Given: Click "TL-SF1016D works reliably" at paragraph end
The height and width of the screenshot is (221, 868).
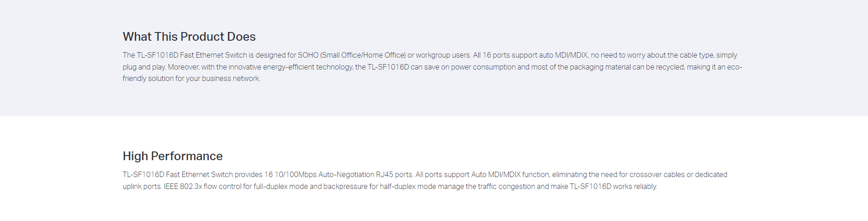Looking at the screenshot, I should click(x=613, y=186).
